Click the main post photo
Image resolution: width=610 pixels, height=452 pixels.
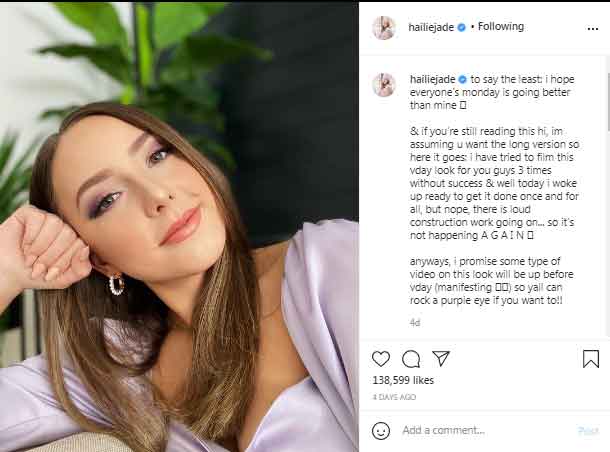click(179, 226)
